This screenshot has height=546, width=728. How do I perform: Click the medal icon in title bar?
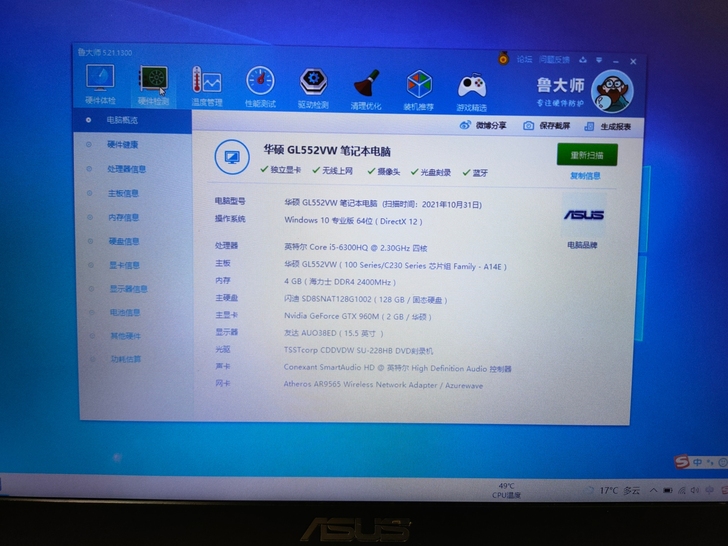tap(503, 58)
